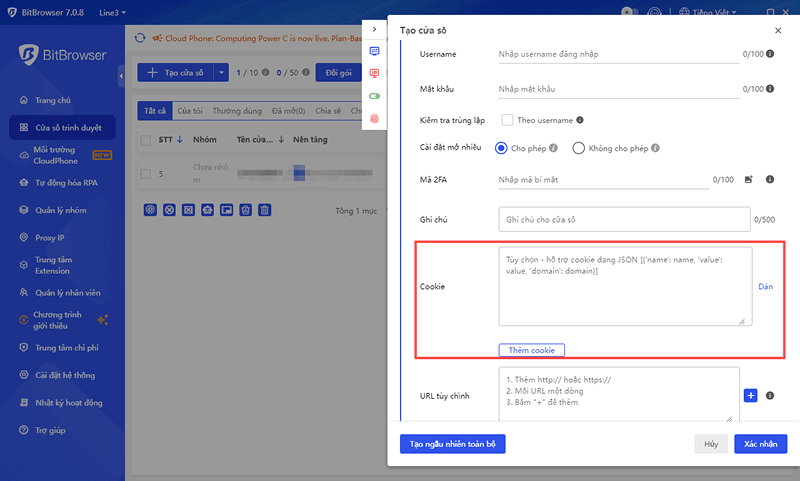Open "Tự động hóa RPA" in sidebar

pyautogui.click(x=66, y=183)
